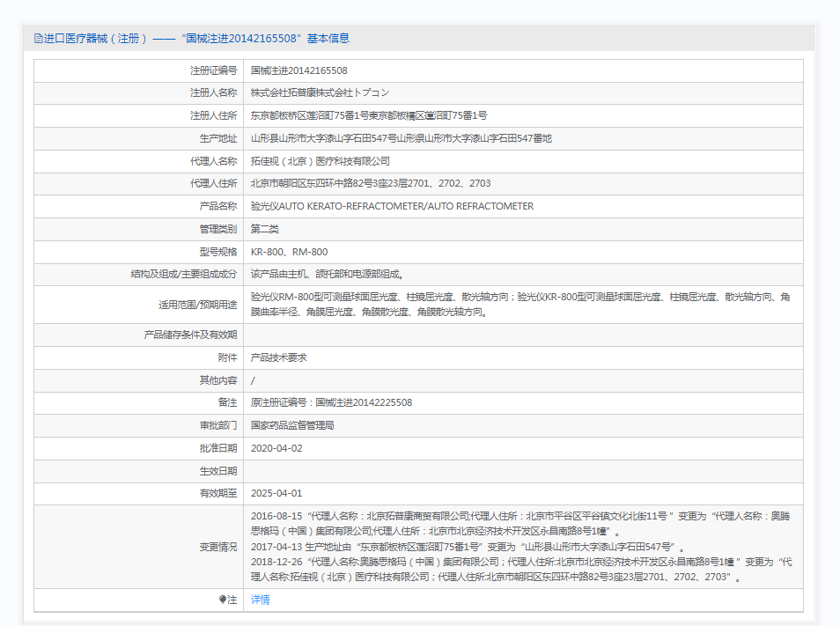Select original registration number in 备注 row
The image size is (840, 626).
pyautogui.click(x=331, y=403)
